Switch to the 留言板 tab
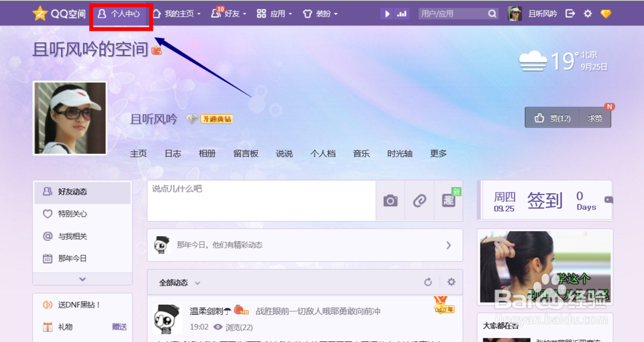 pyautogui.click(x=245, y=153)
